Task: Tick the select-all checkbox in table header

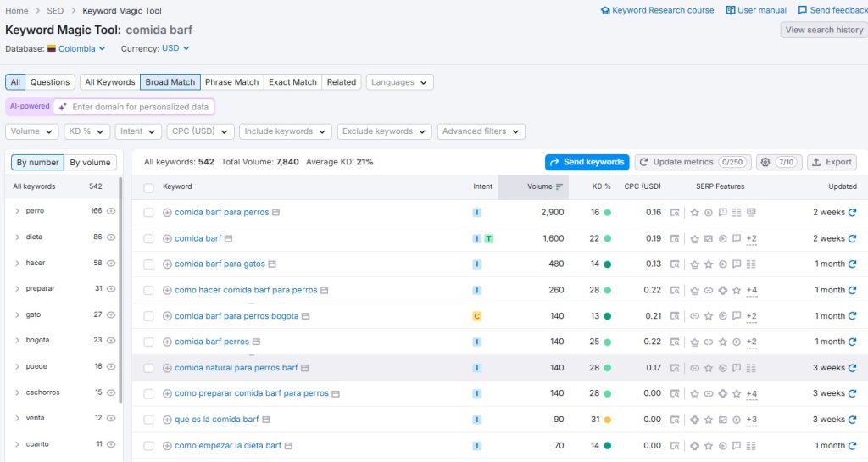Action: (149, 187)
